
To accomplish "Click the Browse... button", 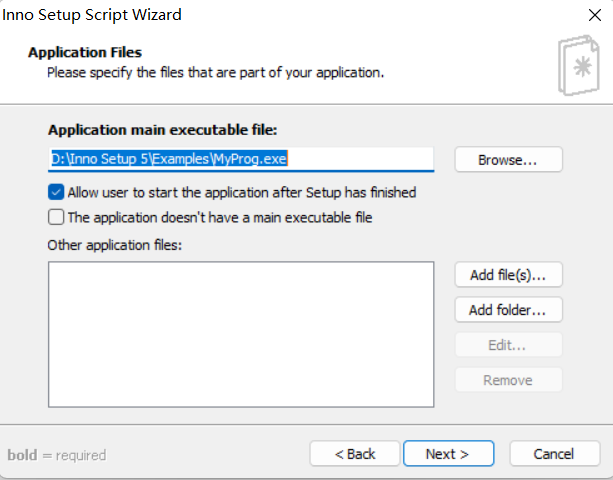I will pos(508,159).
